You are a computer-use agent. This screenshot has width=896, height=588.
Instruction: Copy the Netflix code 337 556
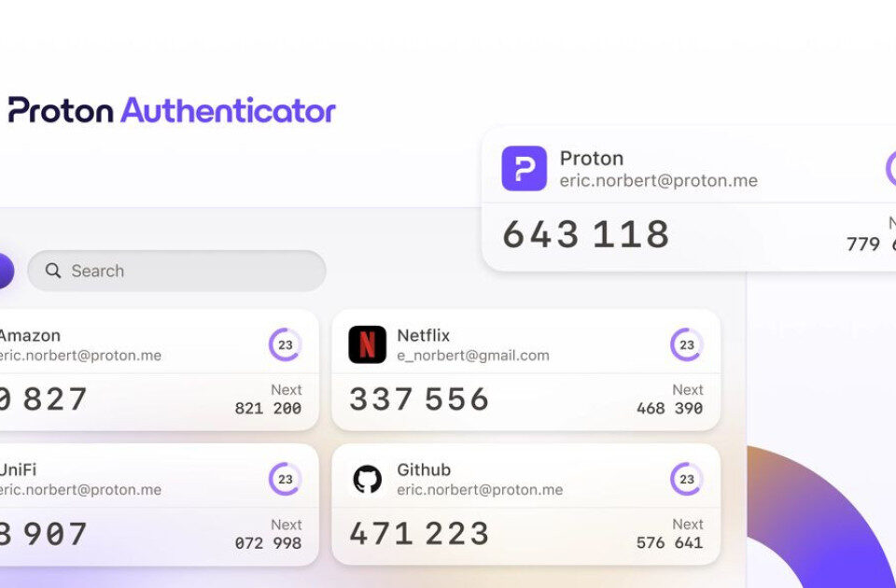pos(419,399)
